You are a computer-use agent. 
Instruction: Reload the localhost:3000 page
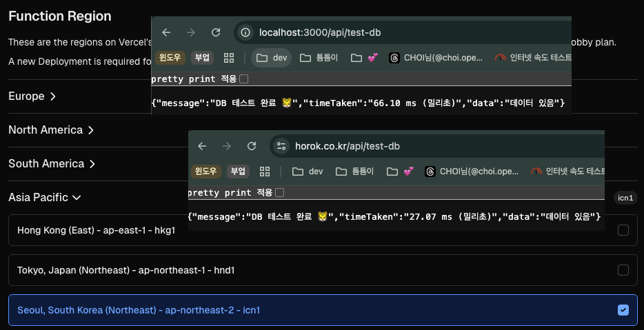pos(216,32)
